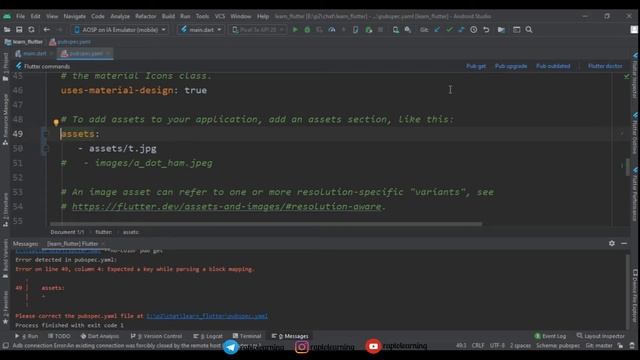The image size is (640, 360).
Task: Open the Logcat tool window
Action: click(208, 336)
